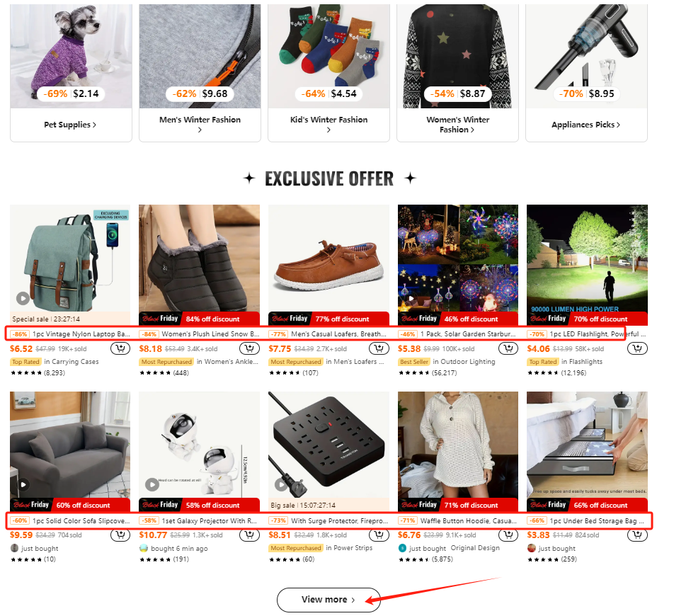Add the Under Bed Storage Bag to cart
The height and width of the screenshot is (616, 674).
point(637,535)
